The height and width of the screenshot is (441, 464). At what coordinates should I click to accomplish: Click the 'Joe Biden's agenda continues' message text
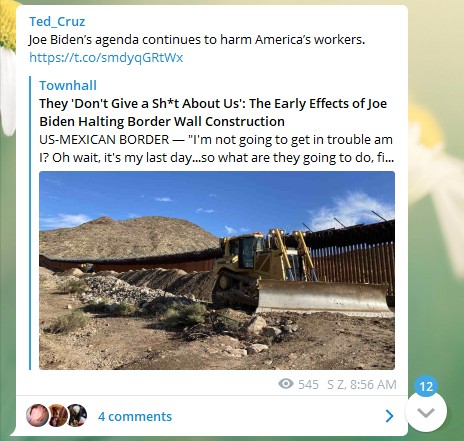point(197,40)
